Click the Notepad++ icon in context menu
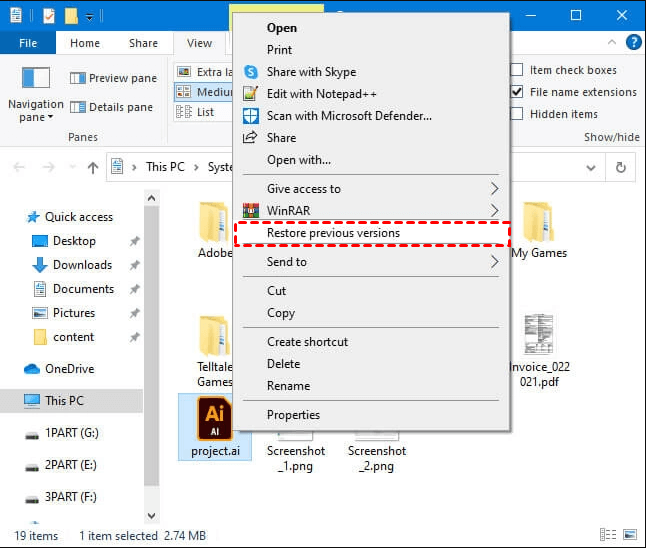The height and width of the screenshot is (548, 646). click(x=250, y=94)
